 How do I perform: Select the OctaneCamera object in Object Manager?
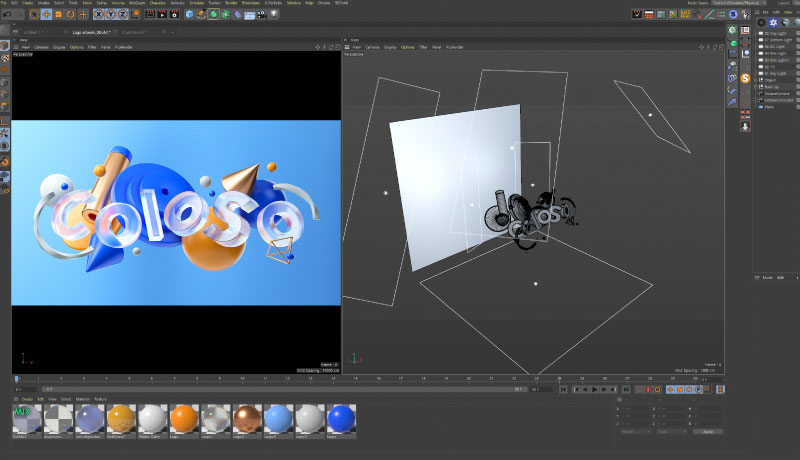pyautogui.click(x=776, y=93)
